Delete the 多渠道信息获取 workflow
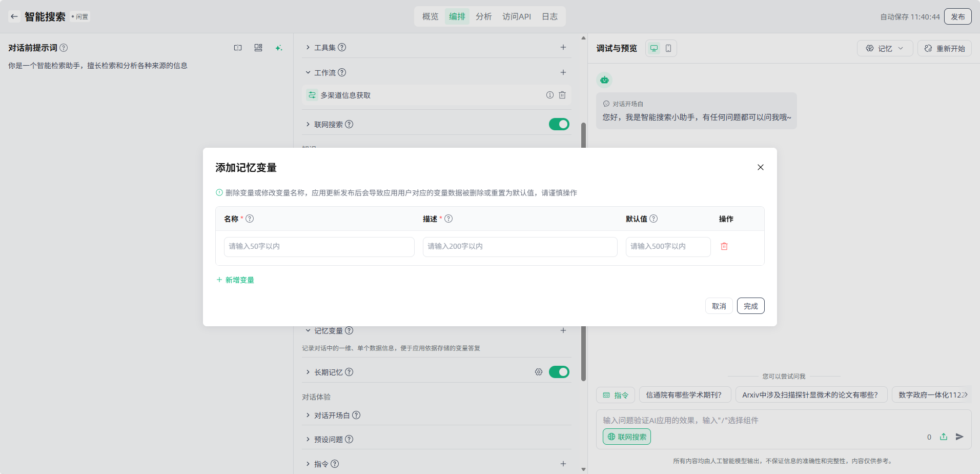The width and height of the screenshot is (980, 474). (x=562, y=95)
